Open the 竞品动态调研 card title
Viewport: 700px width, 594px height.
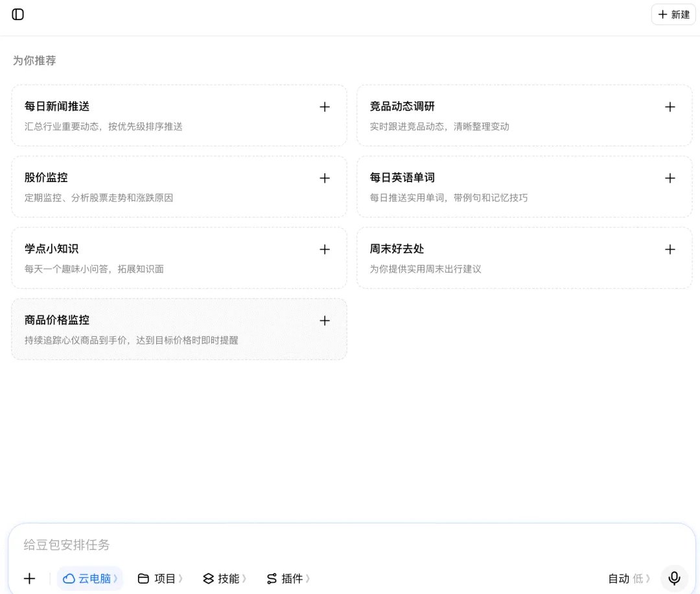[x=402, y=106]
